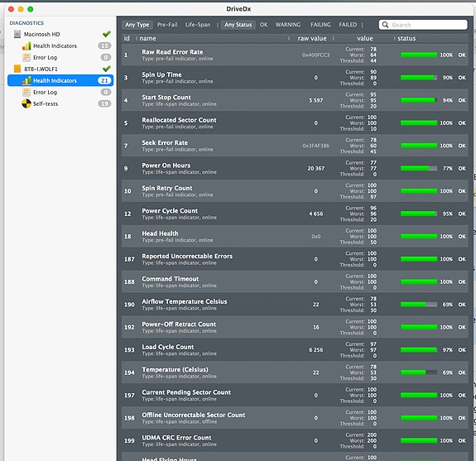Sort indicators by the raw value column
476x461 pixels.
coord(312,38)
